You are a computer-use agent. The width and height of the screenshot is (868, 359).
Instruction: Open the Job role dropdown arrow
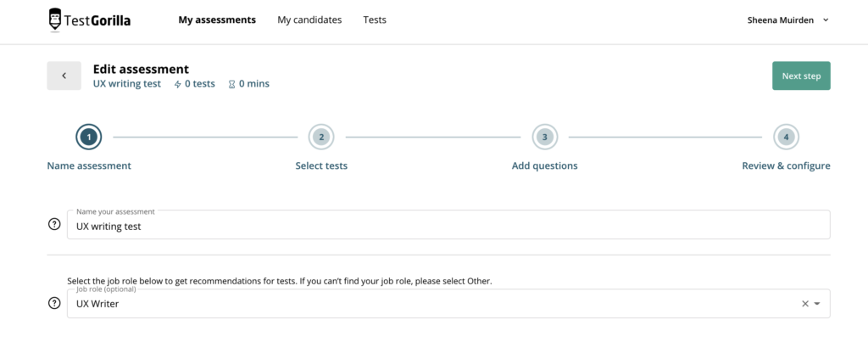pos(817,304)
